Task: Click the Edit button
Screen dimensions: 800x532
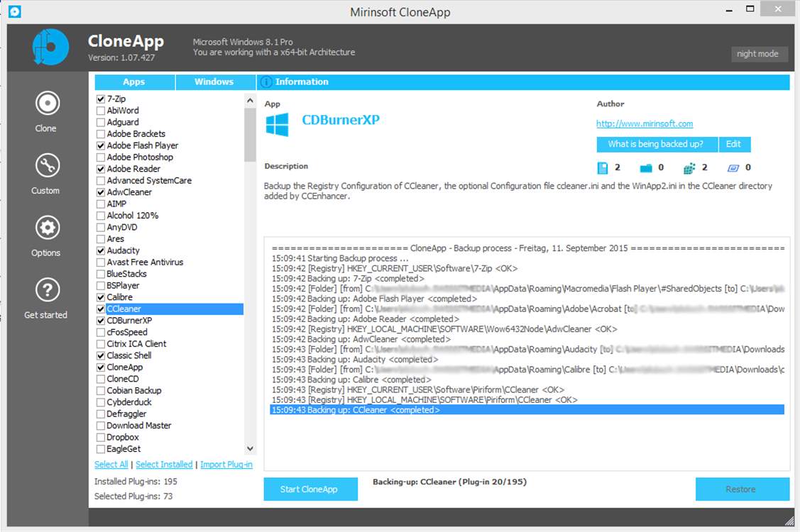Action: tap(734, 144)
